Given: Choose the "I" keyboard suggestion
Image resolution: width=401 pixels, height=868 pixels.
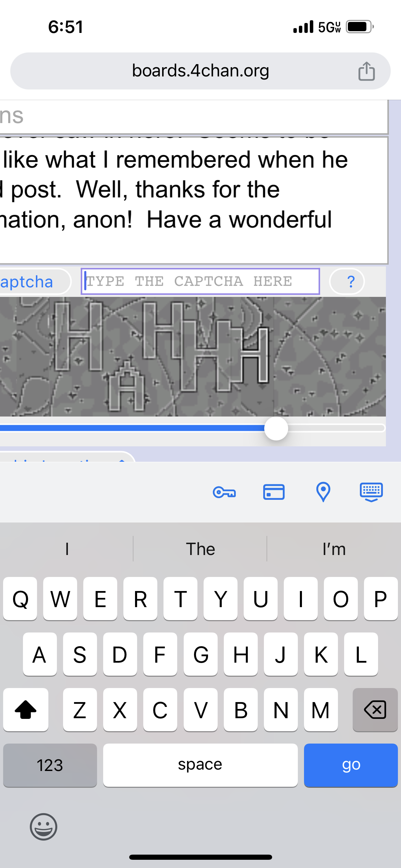Looking at the screenshot, I should [x=67, y=549].
